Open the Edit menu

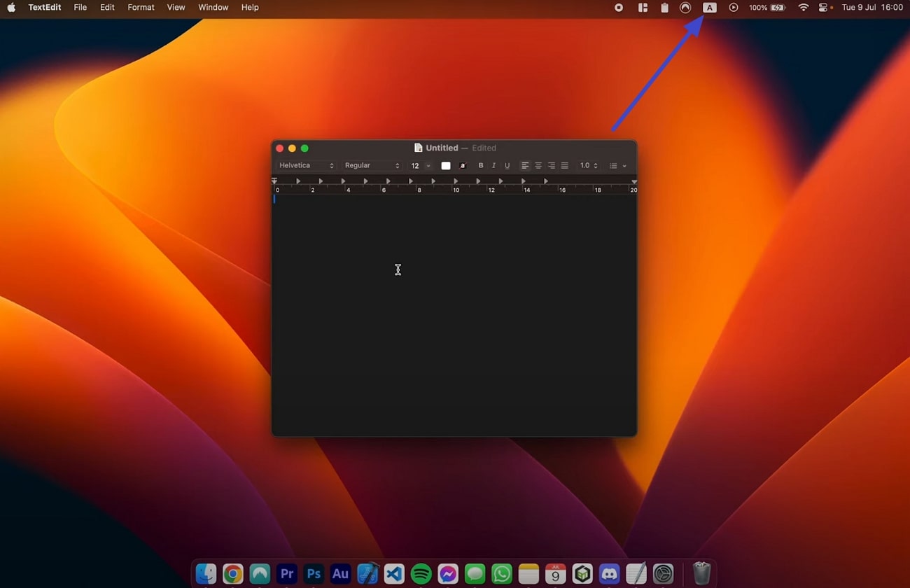coord(107,7)
